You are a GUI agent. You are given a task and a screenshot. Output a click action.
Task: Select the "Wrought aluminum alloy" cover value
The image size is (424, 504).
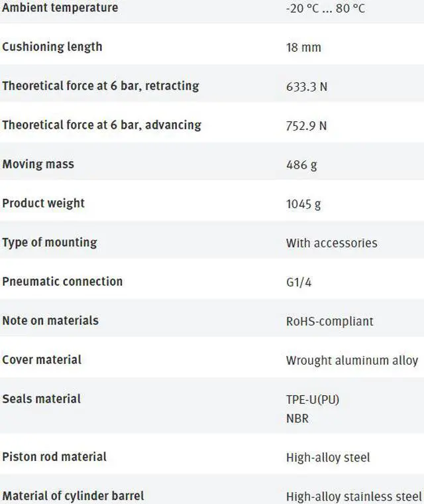point(352,361)
